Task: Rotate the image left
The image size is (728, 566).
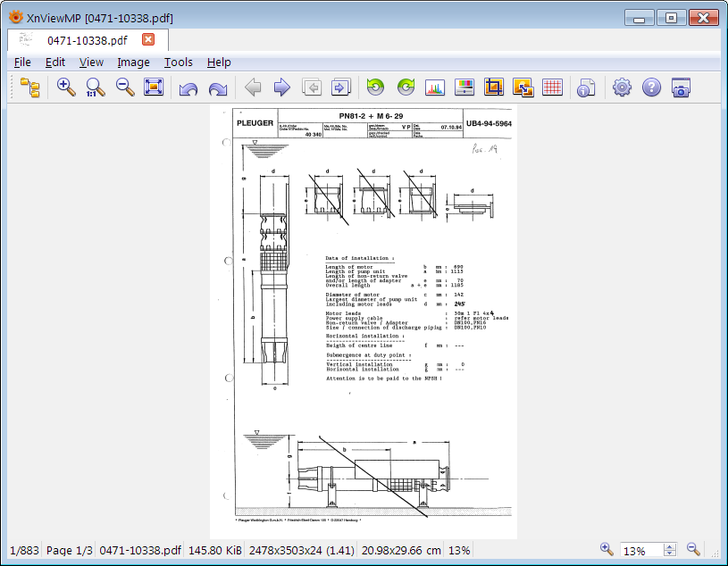Action: 188,87
